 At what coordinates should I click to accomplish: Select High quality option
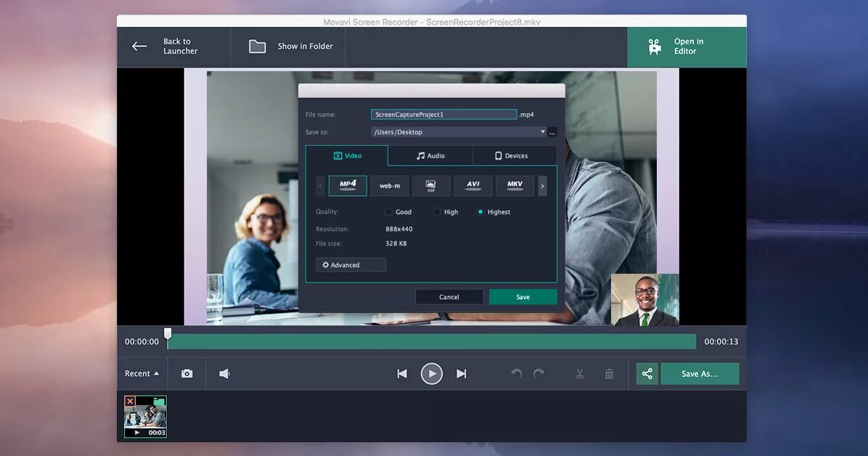(x=438, y=211)
